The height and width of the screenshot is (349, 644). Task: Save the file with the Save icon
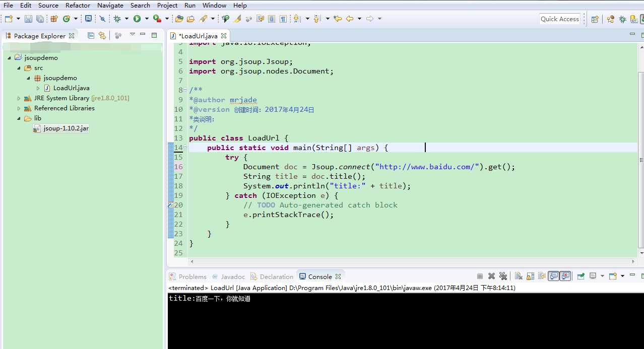point(28,19)
